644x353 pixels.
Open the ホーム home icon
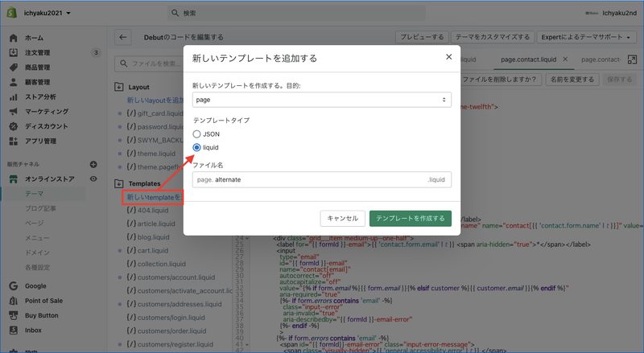coord(13,38)
